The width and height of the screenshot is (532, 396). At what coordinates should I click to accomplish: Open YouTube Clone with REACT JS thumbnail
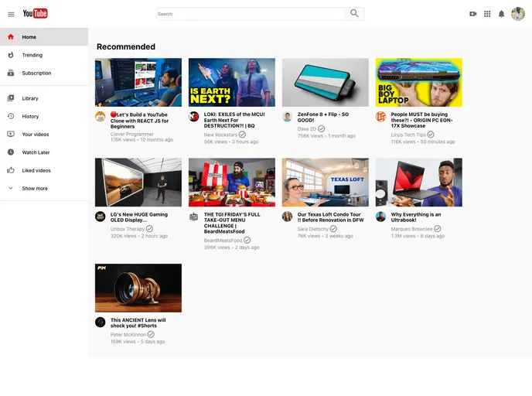tap(138, 83)
